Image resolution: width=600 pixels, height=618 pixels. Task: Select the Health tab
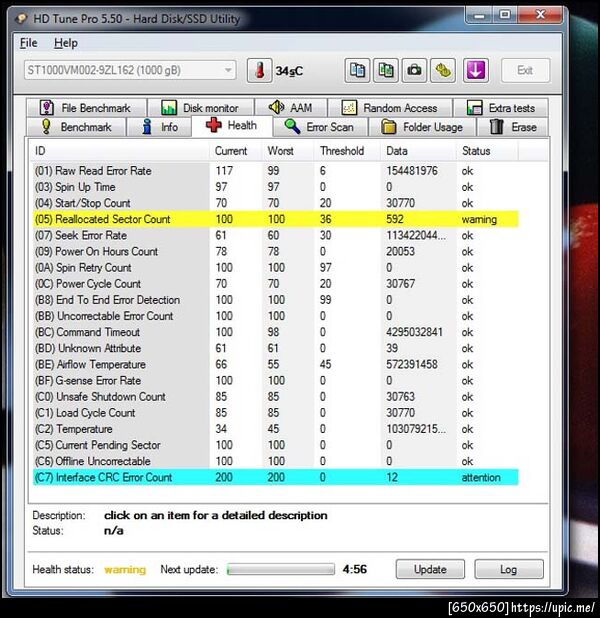point(232,126)
